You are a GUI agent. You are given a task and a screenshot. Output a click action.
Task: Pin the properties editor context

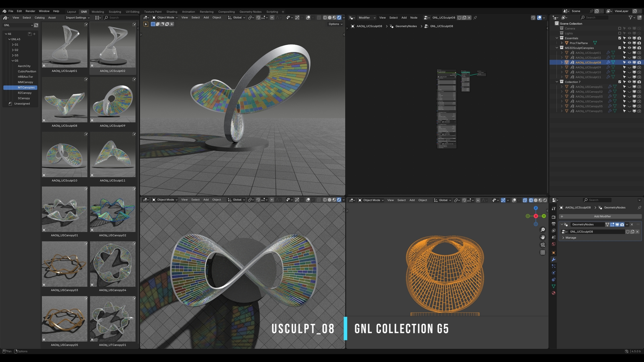639,207
